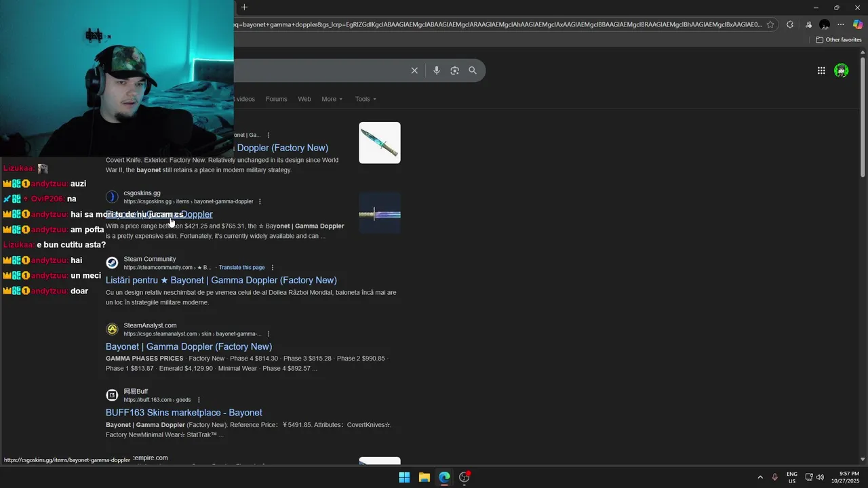The height and width of the screenshot is (488, 868).
Task: Open the Short videos tab
Action: tap(245, 99)
